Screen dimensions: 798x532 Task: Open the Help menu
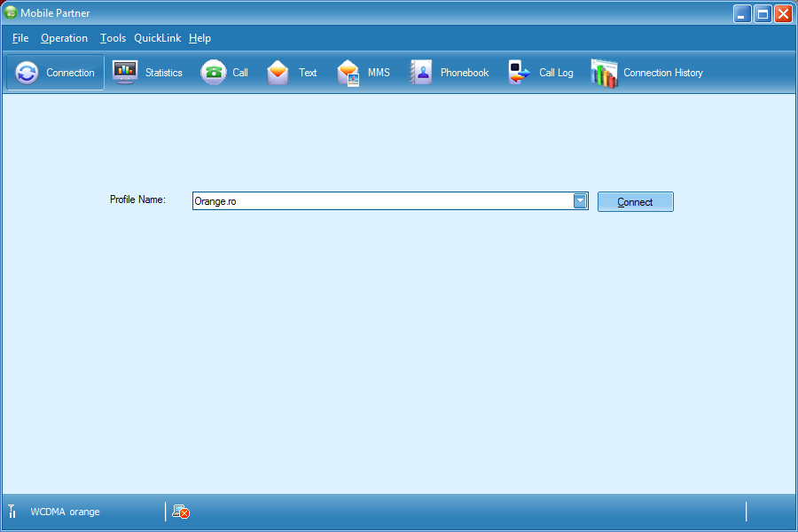coord(199,38)
